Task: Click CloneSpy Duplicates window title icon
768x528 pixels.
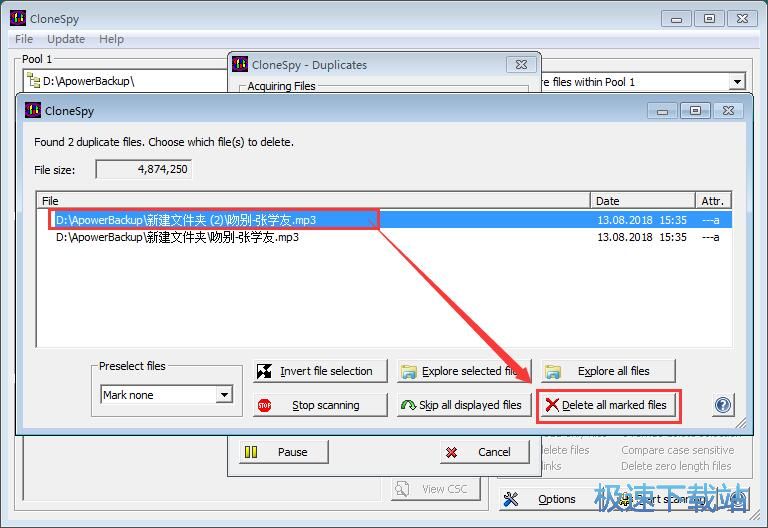Action: 240,64
